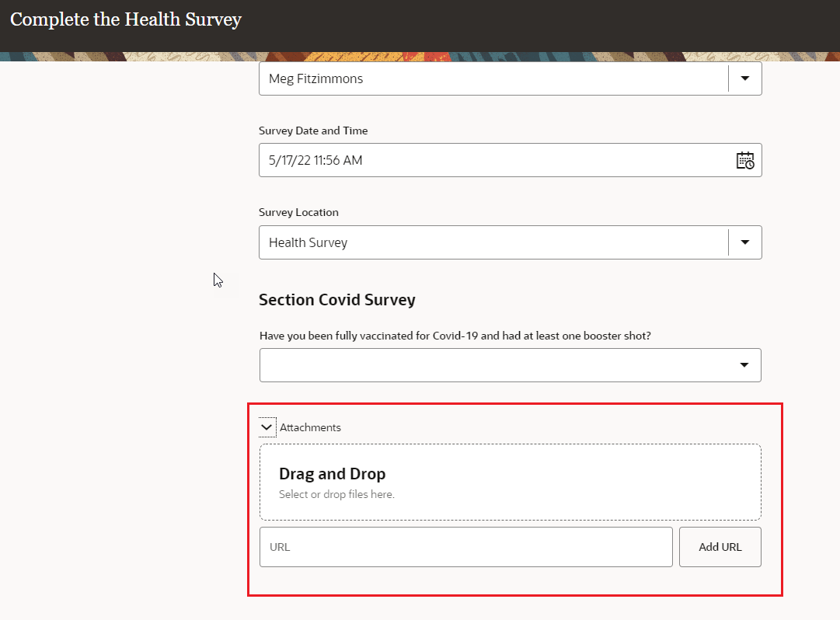Click the Select or drop files here text
The width and height of the screenshot is (840, 620).
[336, 493]
